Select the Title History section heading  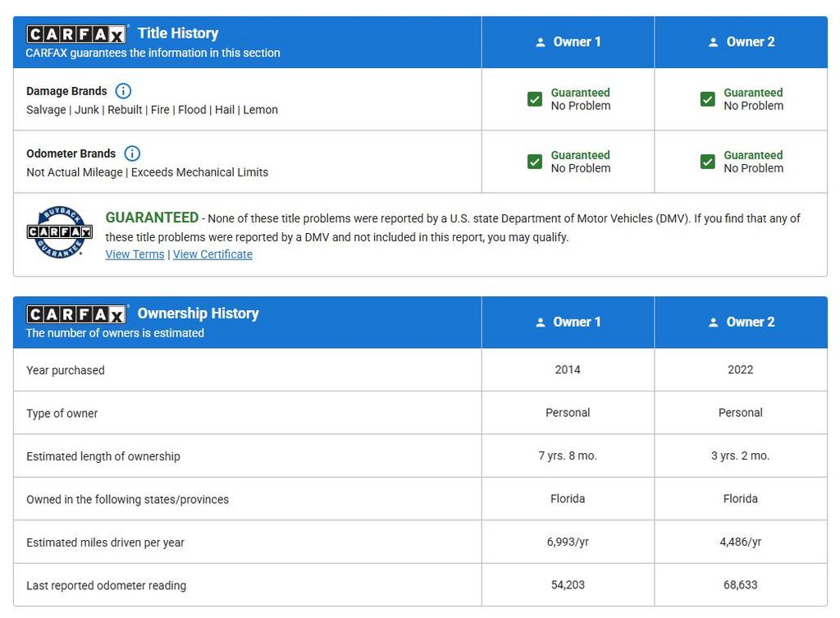click(178, 34)
